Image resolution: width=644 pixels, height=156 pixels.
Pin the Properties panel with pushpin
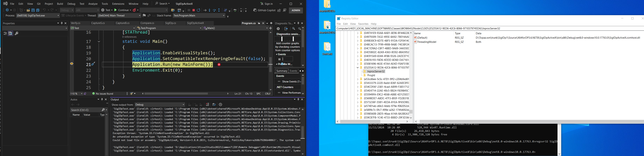[x=62, y=23]
